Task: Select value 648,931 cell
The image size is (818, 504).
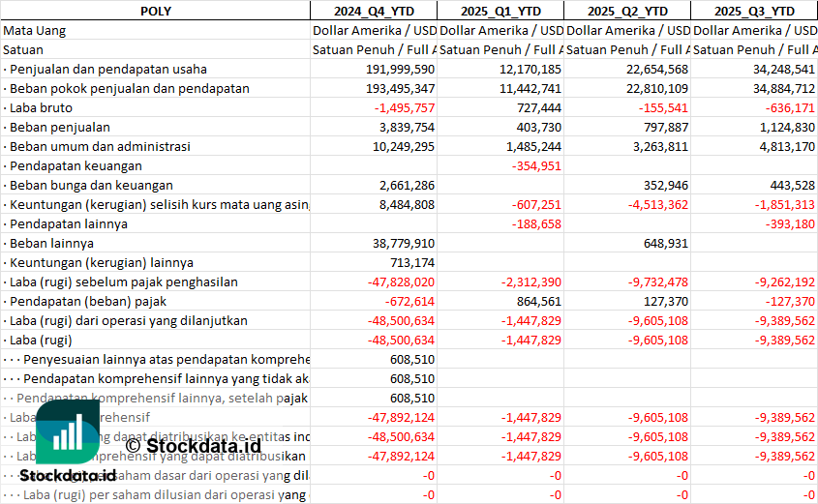Action: [x=666, y=243]
